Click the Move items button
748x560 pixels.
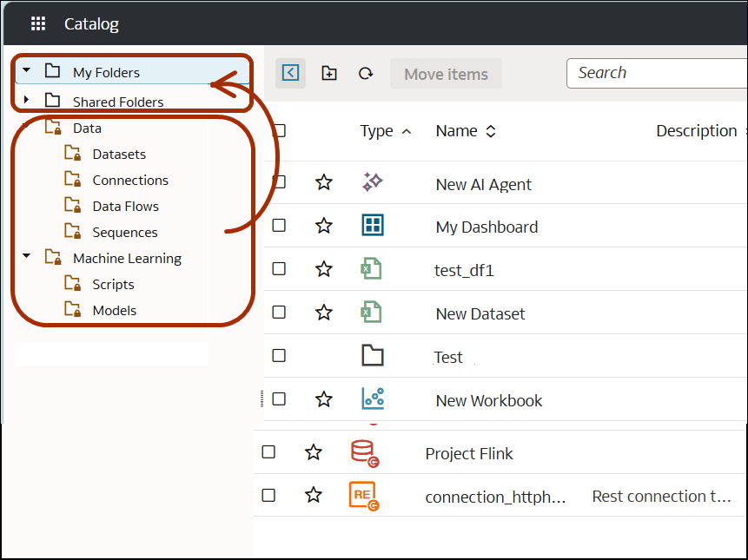[446, 73]
